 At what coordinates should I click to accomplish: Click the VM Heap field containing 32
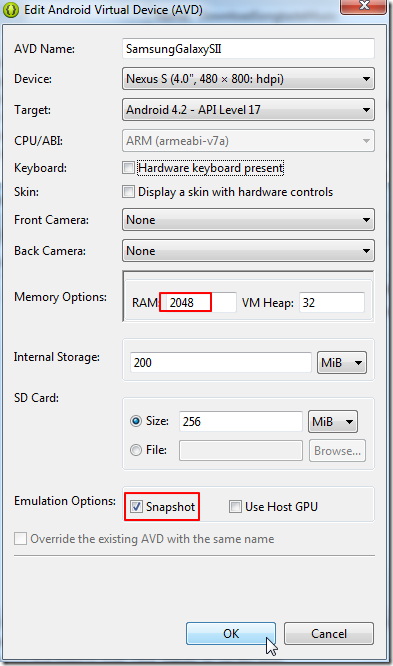pyautogui.click(x=332, y=302)
